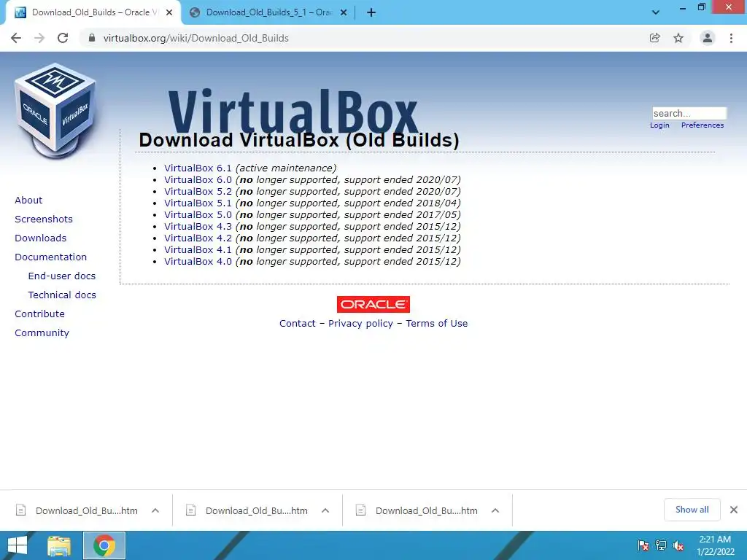The height and width of the screenshot is (560, 747).
Task: Open the Privacy policy footer link
Action: tap(360, 323)
